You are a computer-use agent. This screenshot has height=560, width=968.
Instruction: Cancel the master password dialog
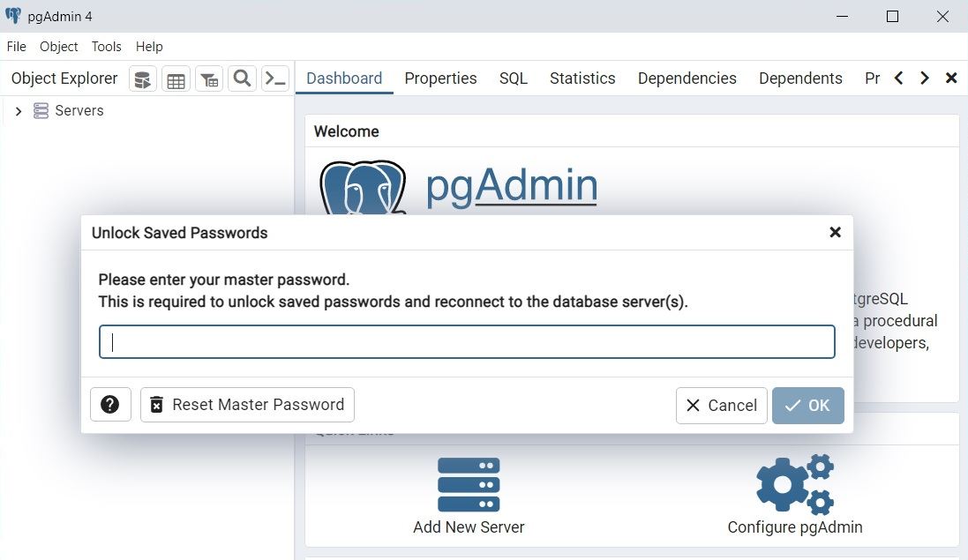tap(721, 405)
